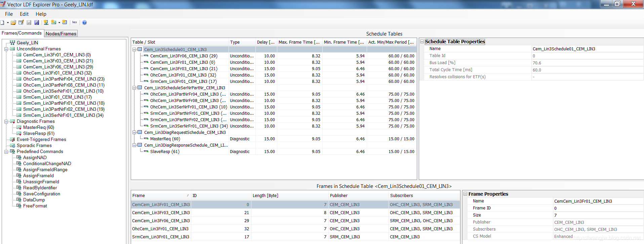Collapse the Predefined Commands tree node
This screenshot has width=644, height=244.
tap(6, 152)
